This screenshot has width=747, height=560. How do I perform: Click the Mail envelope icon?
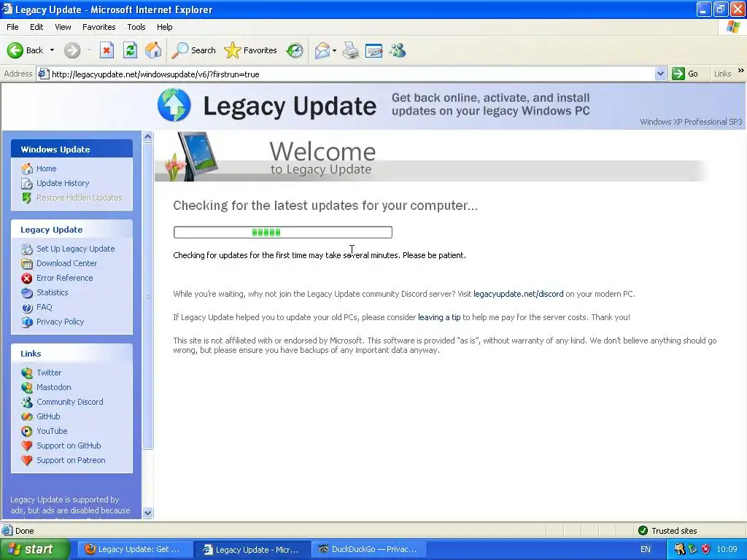[x=322, y=50]
